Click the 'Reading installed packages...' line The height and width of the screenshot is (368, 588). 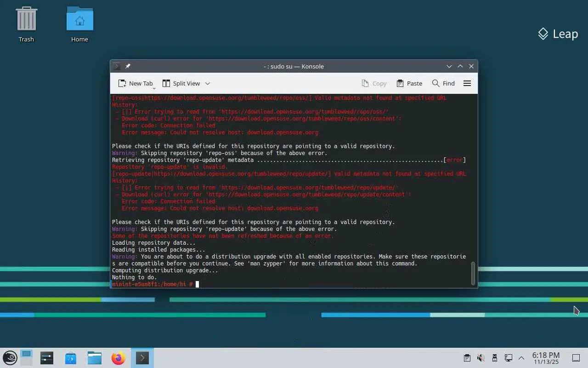coord(158,250)
